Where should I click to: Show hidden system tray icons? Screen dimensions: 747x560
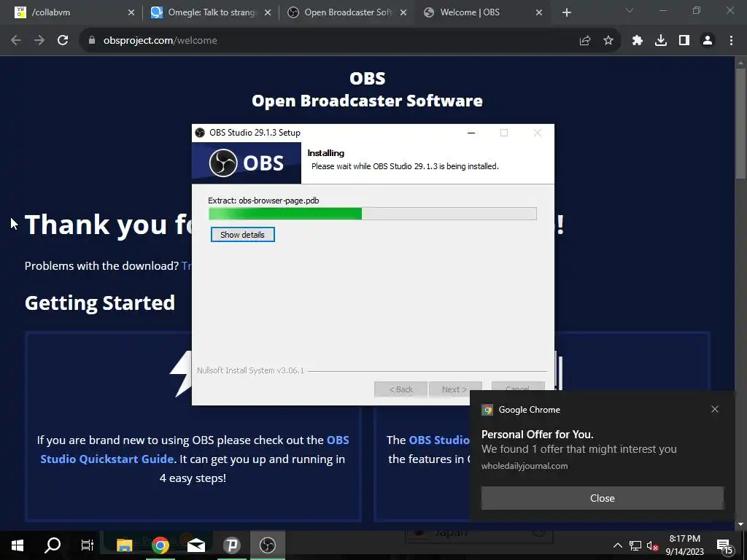pos(617,545)
